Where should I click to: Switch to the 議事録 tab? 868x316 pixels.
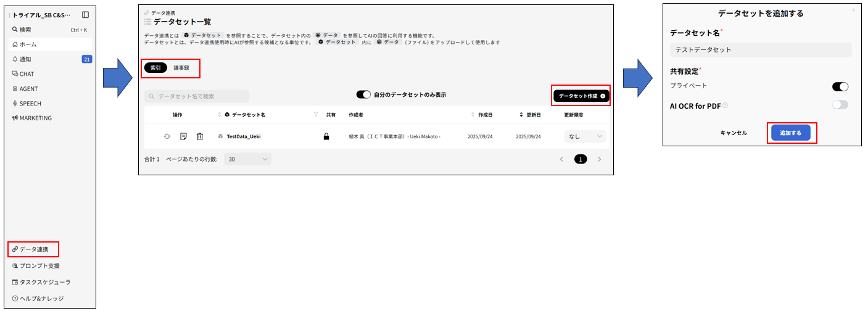click(181, 68)
